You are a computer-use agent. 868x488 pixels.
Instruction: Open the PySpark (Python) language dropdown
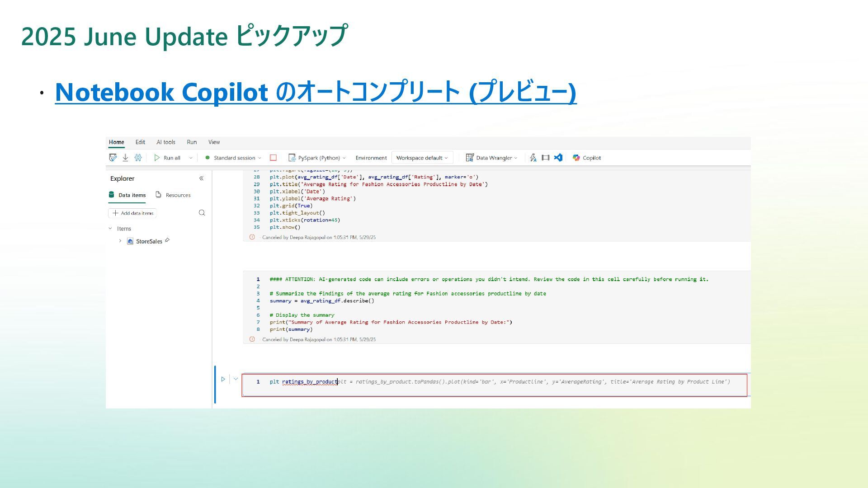317,158
